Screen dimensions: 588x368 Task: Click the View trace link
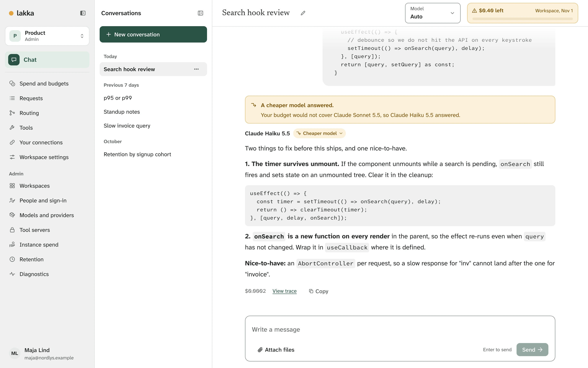click(285, 291)
